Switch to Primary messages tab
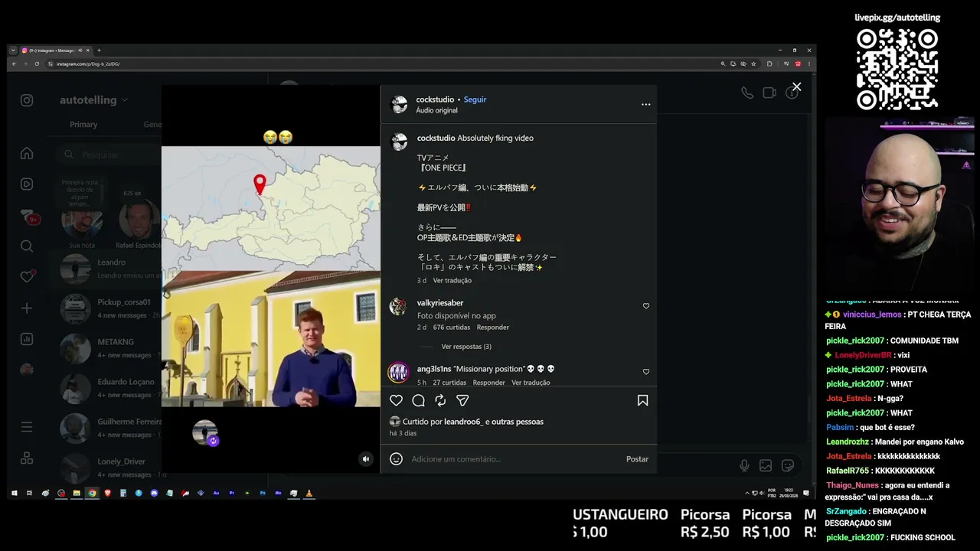This screenshot has width=980, height=551. [x=83, y=125]
